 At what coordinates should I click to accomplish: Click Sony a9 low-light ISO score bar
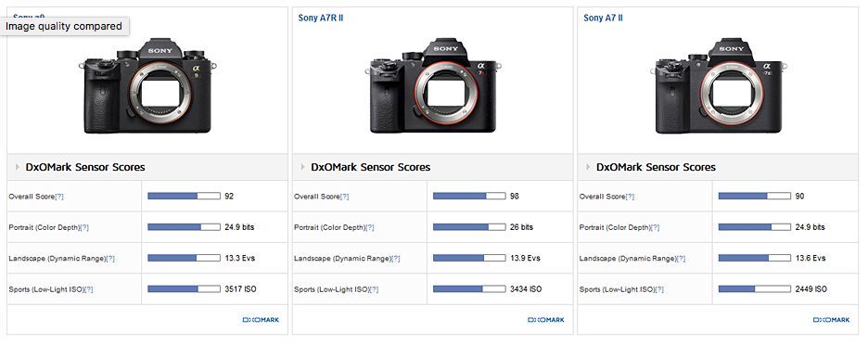184,289
